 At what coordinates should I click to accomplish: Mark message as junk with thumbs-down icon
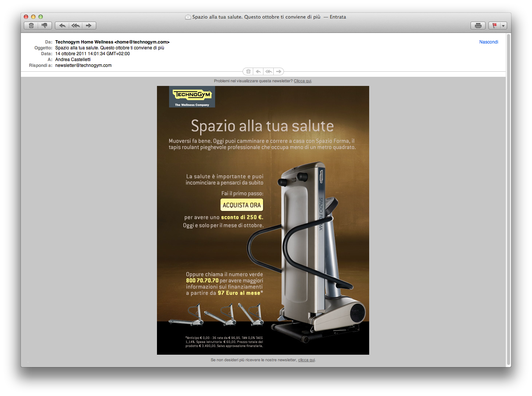click(x=44, y=26)
